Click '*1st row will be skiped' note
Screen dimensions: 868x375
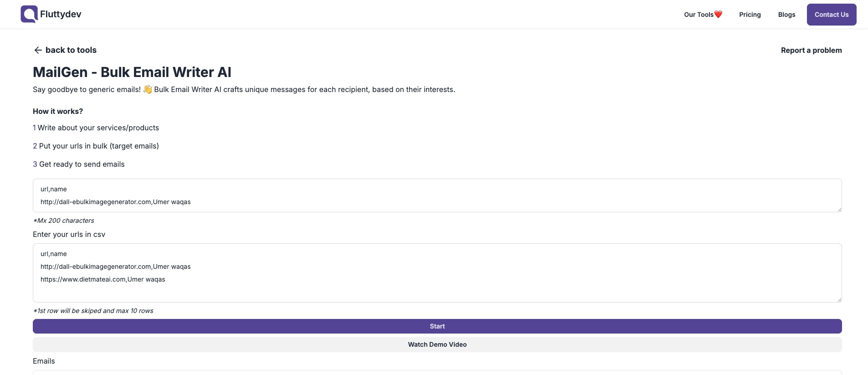93,311
